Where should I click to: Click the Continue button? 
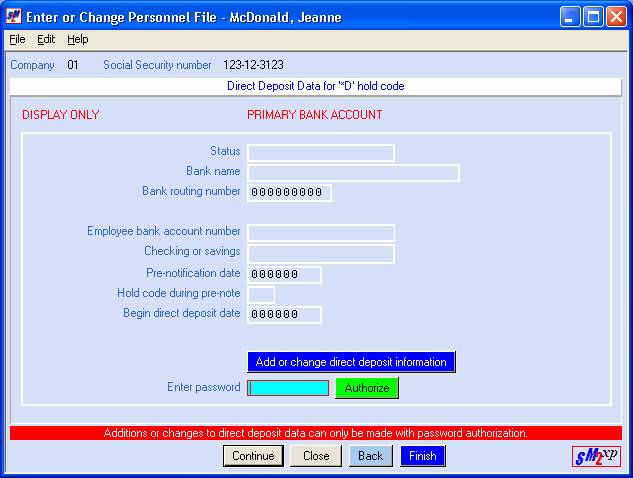click(x=253, y=456)
